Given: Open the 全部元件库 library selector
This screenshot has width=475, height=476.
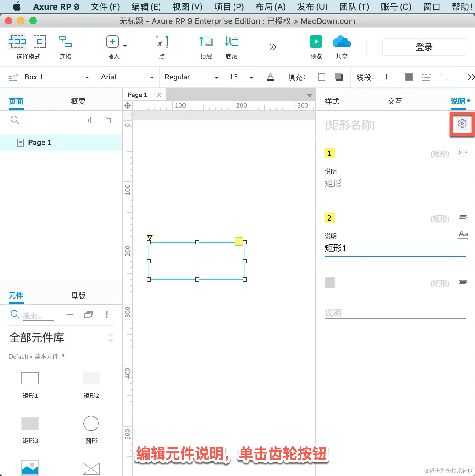Looking at the screenshot, I should [61, 338].
